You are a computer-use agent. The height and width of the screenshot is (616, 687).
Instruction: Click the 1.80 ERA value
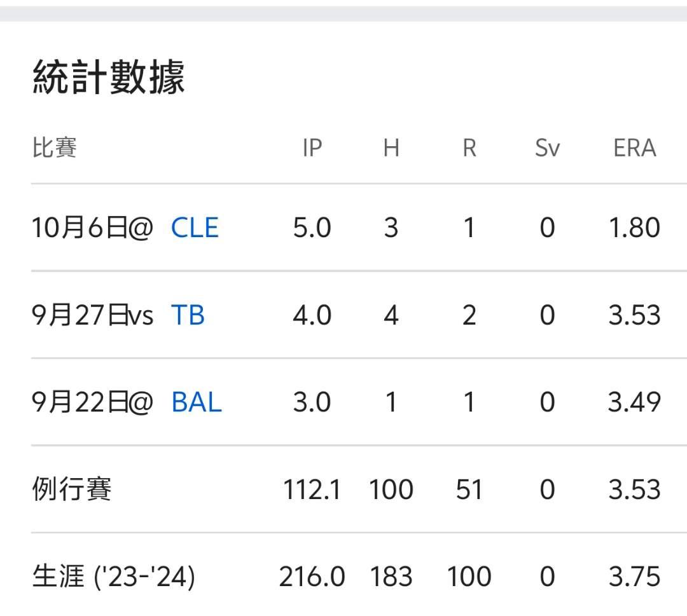(x=634, y=228)
